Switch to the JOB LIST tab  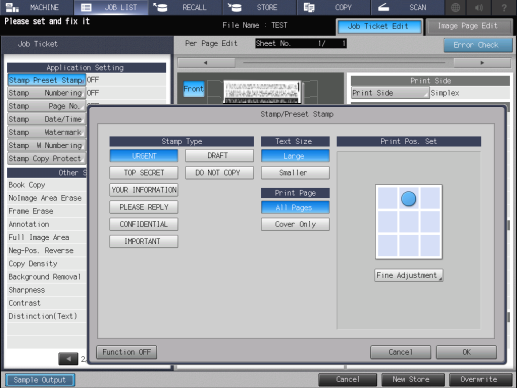pos(111,7)
